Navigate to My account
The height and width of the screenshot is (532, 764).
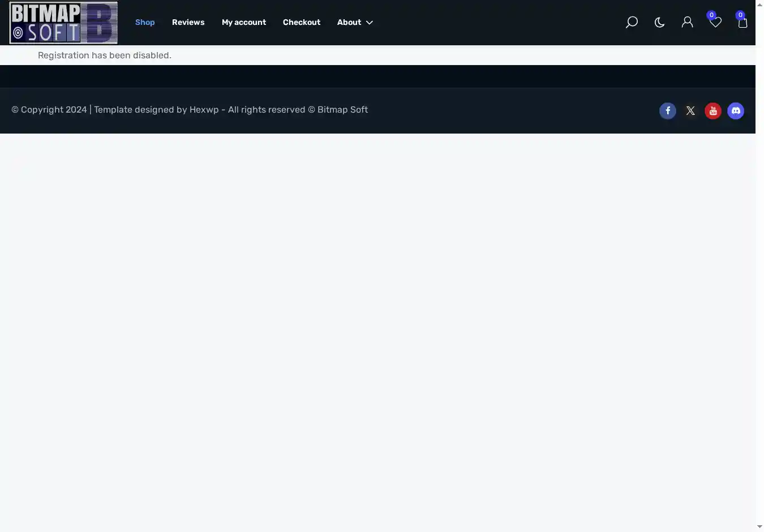(243, 23)
